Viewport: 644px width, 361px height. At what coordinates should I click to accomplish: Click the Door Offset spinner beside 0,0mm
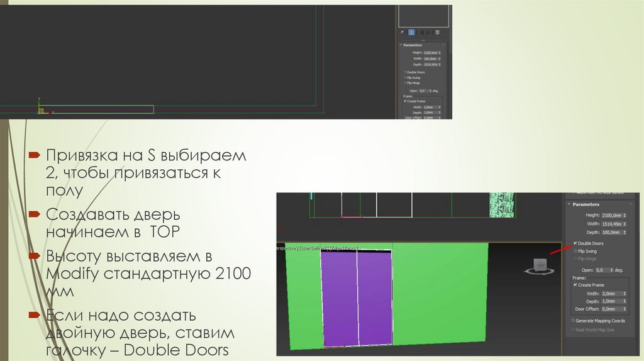[625, 309]
